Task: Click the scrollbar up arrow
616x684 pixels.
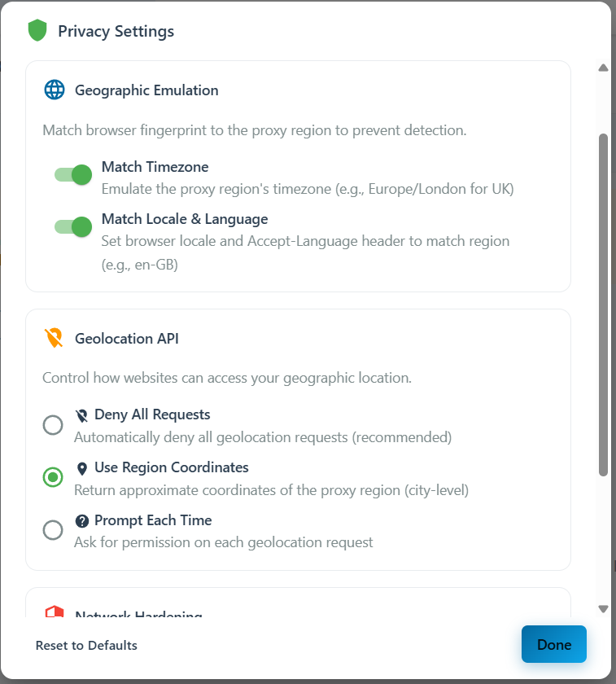Action: click(x=603, y=68)
